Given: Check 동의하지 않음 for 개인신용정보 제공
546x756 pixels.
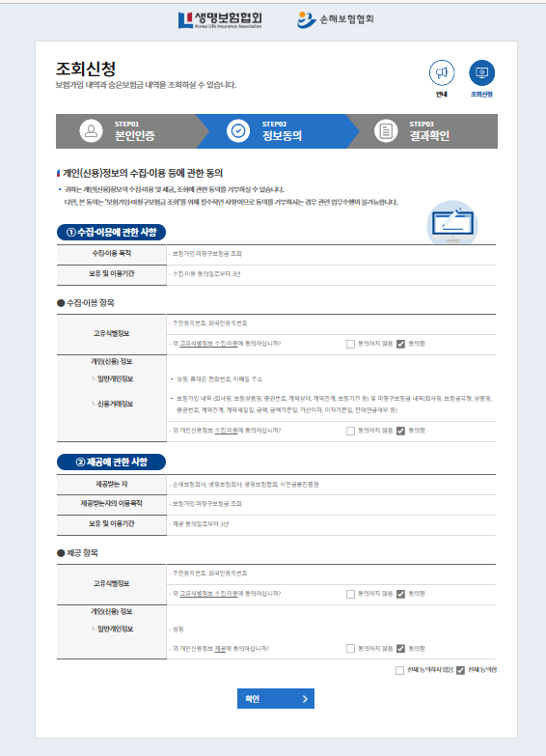Looking at the screenshot, I should (x=350, y=649).
